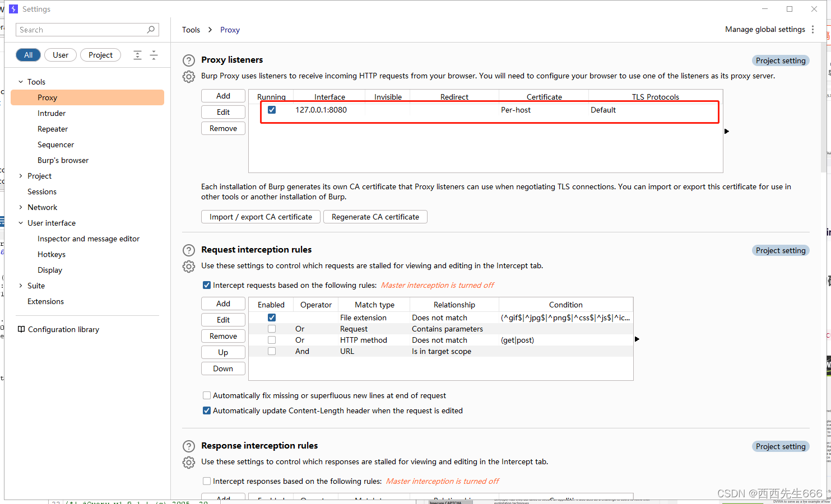Move request rule Up
This screenshot has height=504, width=831.
(223, 352)
